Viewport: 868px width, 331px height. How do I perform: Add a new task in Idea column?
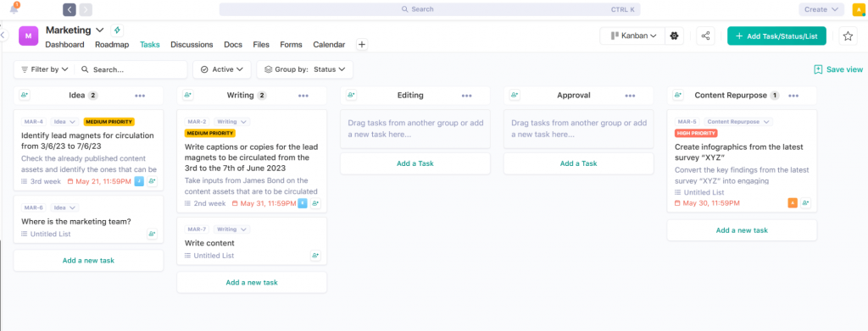tap(88, 260)
